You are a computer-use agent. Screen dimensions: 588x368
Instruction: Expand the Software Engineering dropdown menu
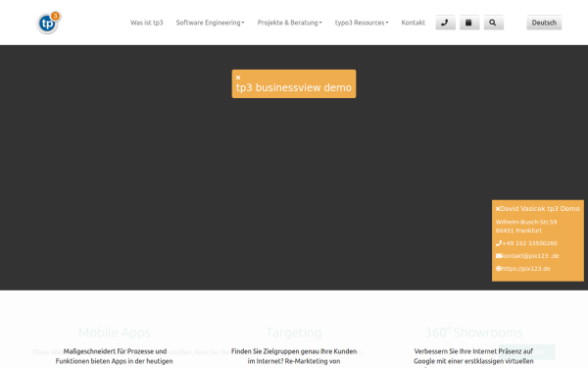pos(210,23)
